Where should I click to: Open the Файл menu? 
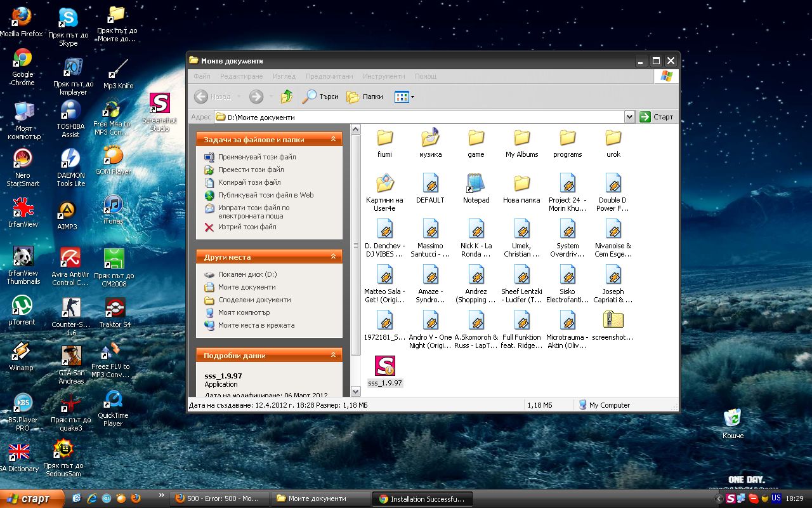point(202,76)
